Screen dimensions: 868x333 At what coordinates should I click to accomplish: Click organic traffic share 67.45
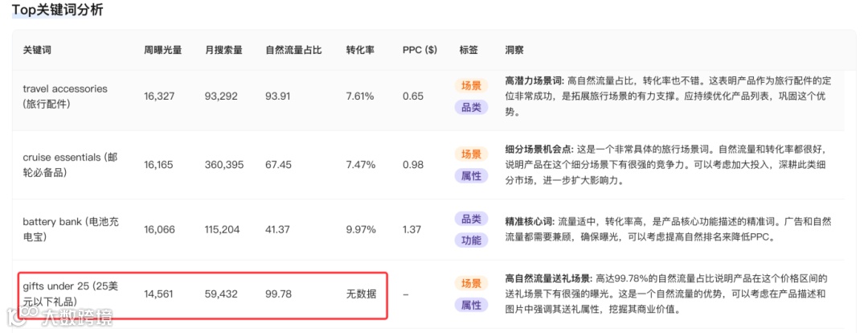point(278,165)
